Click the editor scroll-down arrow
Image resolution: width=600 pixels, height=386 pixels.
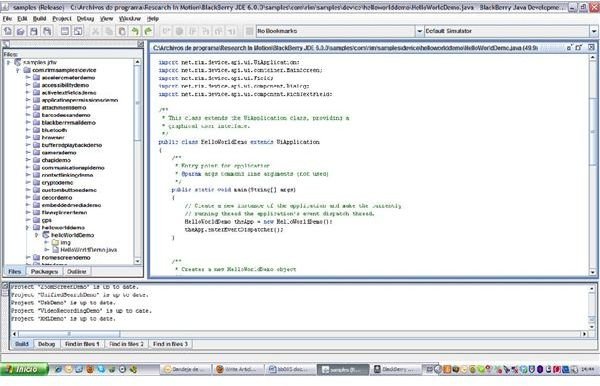click(593, 272)
